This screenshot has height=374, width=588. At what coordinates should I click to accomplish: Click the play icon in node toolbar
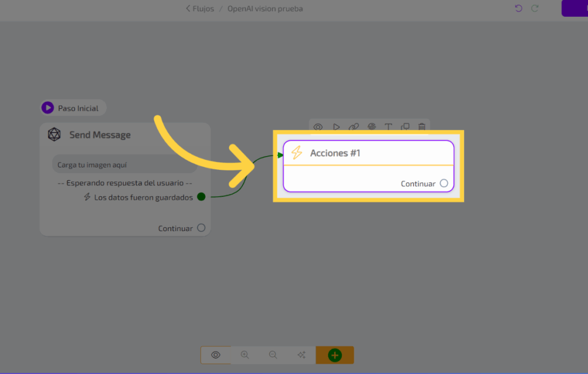[336, 127]
